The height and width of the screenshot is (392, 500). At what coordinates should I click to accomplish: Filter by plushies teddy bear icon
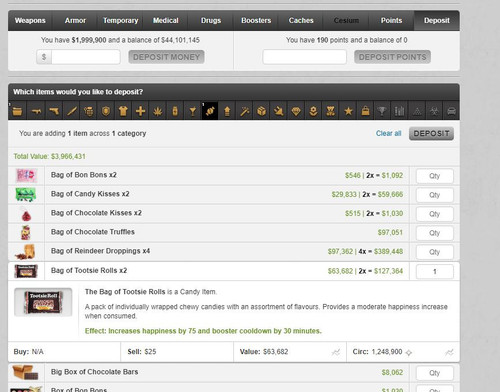pos(331,111)
